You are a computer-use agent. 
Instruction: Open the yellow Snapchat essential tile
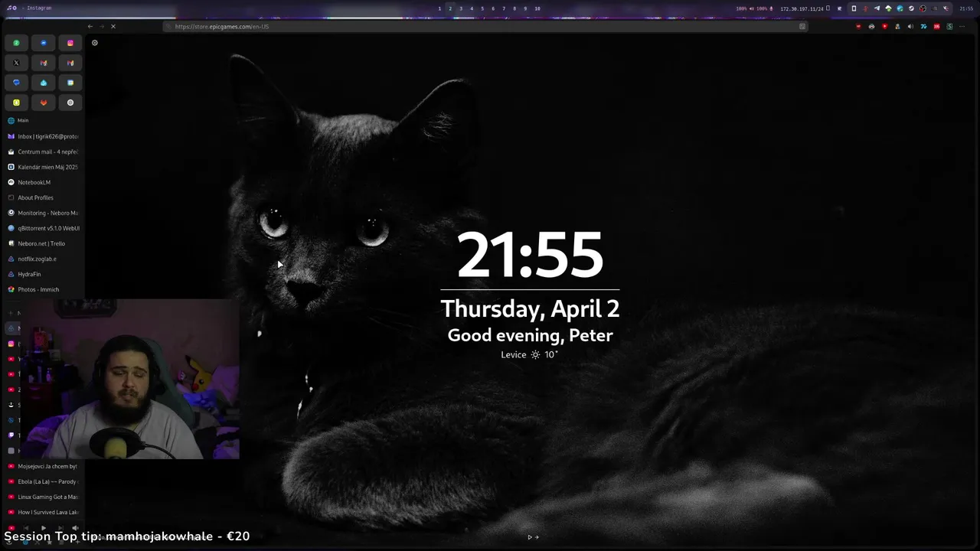pos(16,103)
